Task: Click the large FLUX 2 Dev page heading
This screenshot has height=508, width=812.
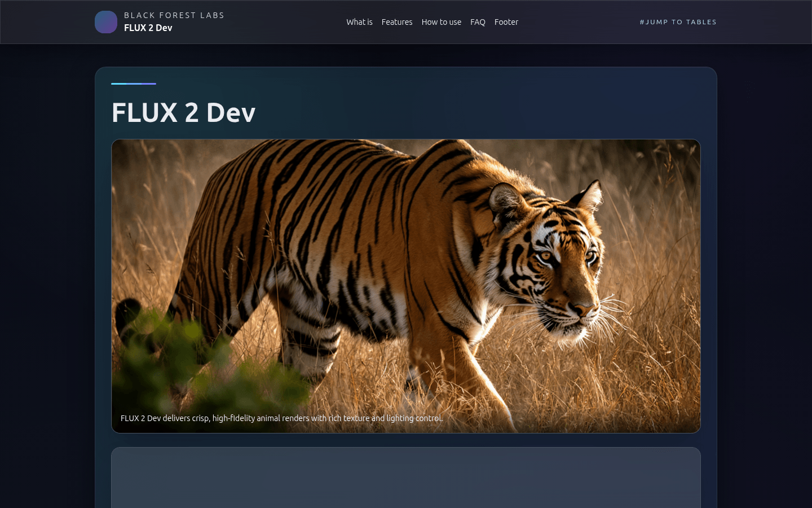Action: point(184,112)
